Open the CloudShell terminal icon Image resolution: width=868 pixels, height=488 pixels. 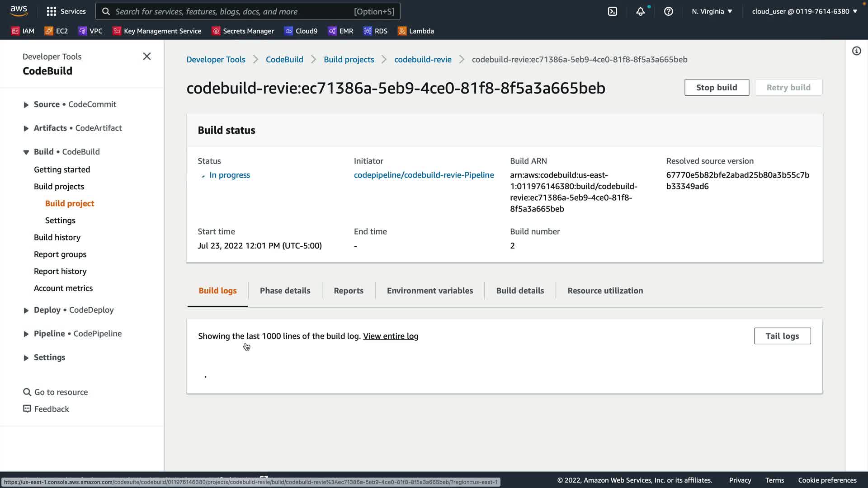[x=613, y=11]
